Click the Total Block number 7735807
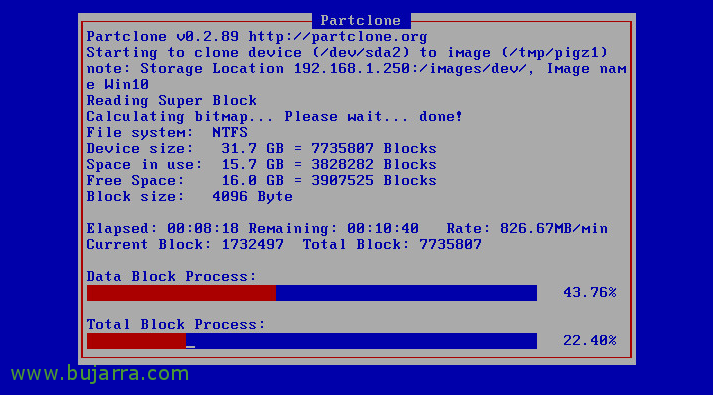The height and width of the screenshot is (395, 713). click(450, 245)
